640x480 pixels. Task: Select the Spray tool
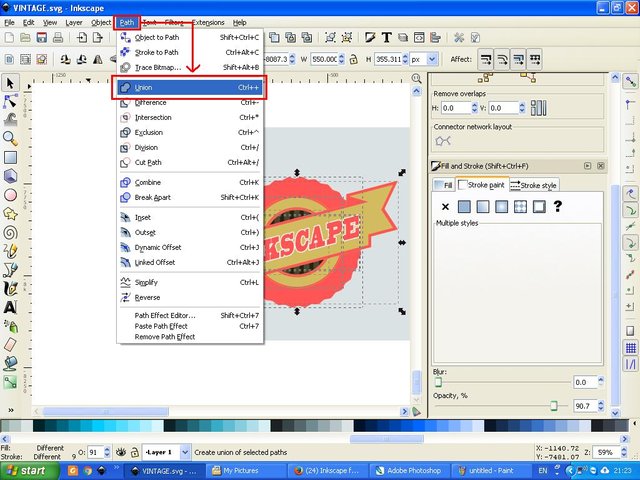point(10,326)
